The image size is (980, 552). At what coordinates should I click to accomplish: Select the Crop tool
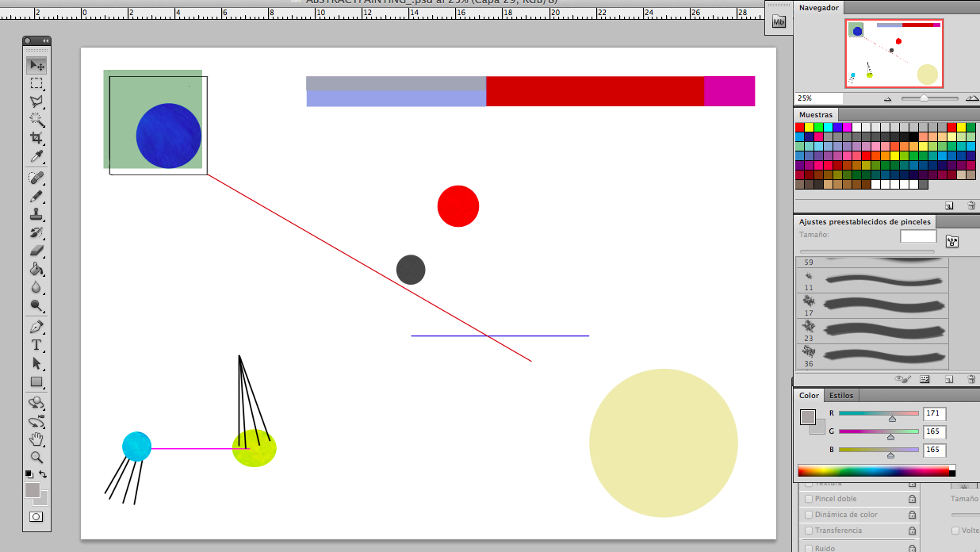(36, 138)
